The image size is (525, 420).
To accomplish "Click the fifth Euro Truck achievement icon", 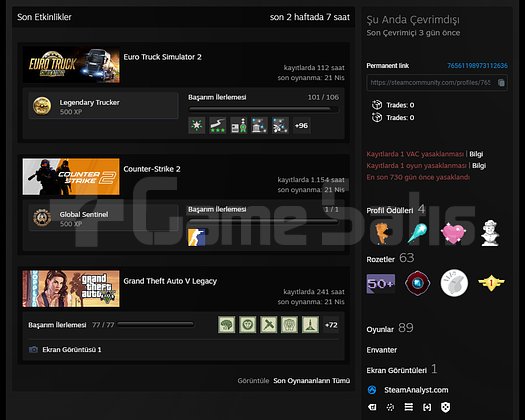I will pyautogui.click(x=280, y=126).
